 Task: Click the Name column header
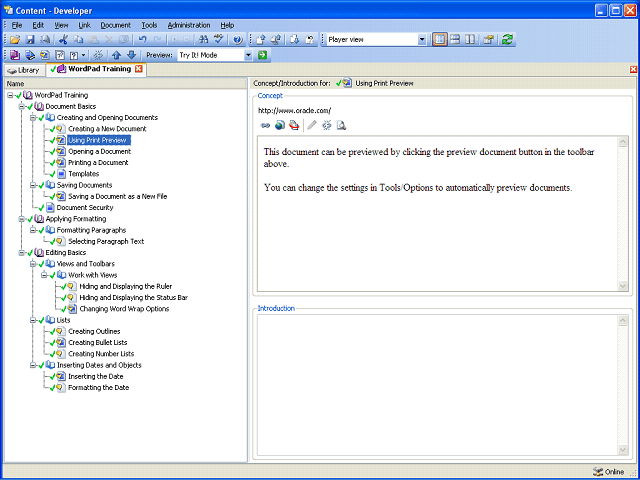point(126,84)
